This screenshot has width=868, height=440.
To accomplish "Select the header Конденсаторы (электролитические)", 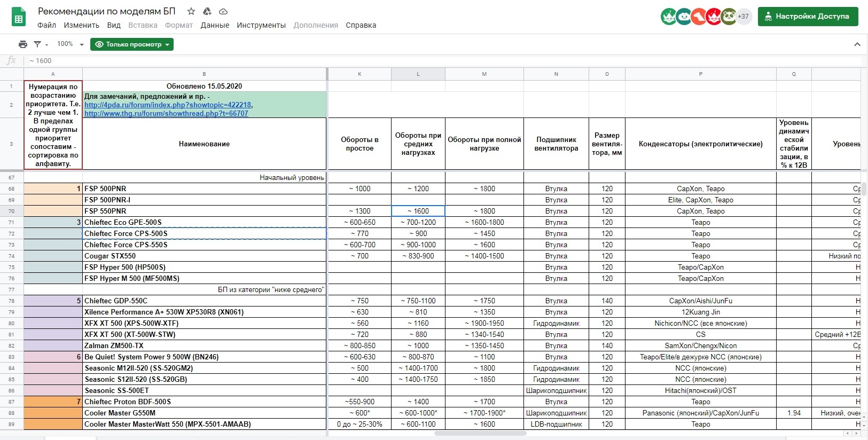I will (x=701, y=144).
